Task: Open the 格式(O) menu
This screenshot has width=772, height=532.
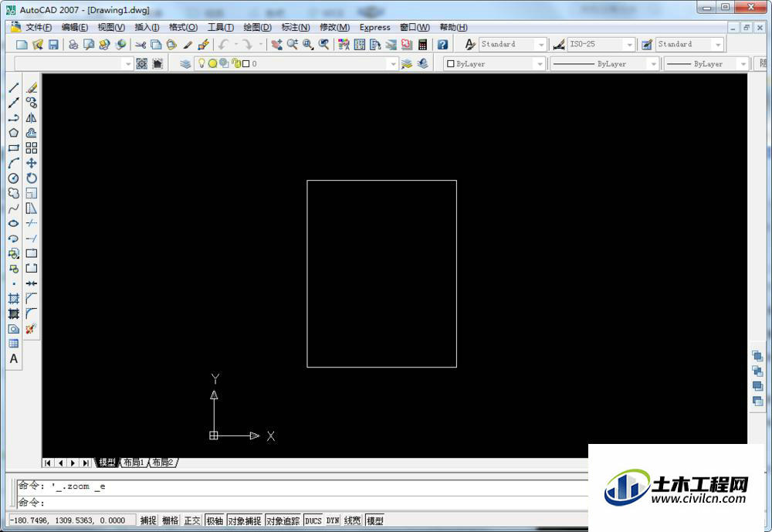Action: click(183, 27)
